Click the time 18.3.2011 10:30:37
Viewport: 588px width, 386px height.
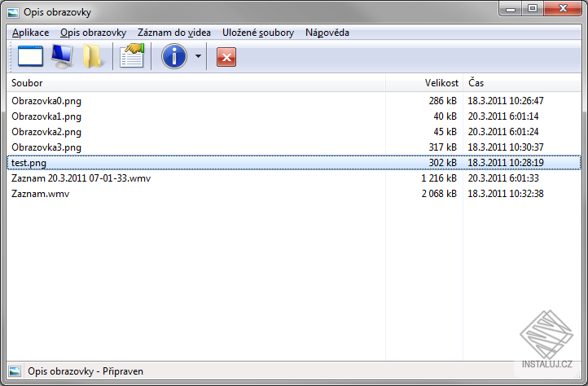(x=506, y=147)
